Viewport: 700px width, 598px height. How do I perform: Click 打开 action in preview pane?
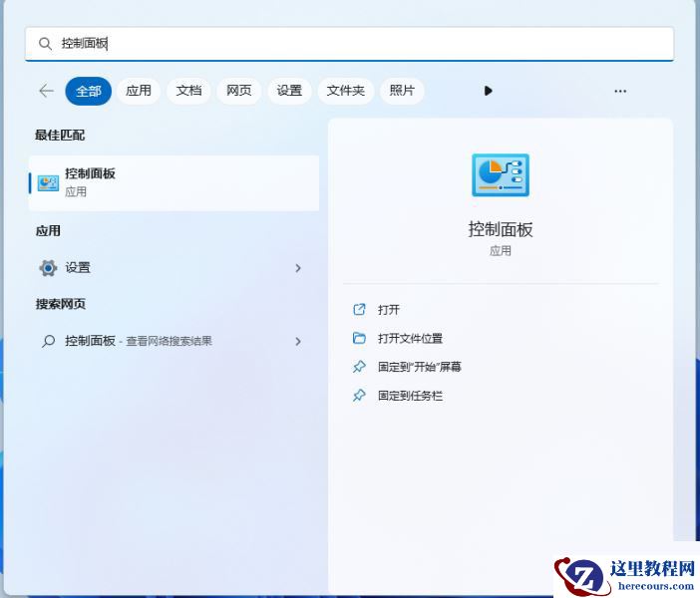coord(389,310)
